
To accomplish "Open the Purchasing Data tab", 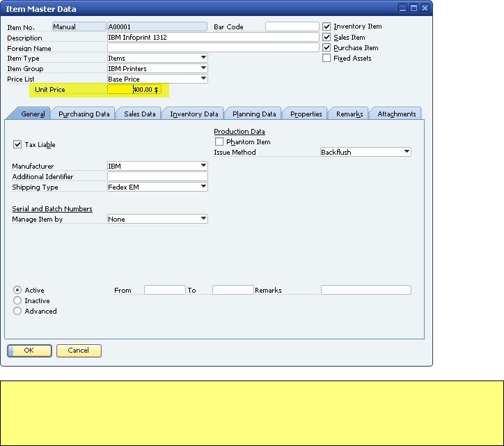I will [x=84, y=114].
